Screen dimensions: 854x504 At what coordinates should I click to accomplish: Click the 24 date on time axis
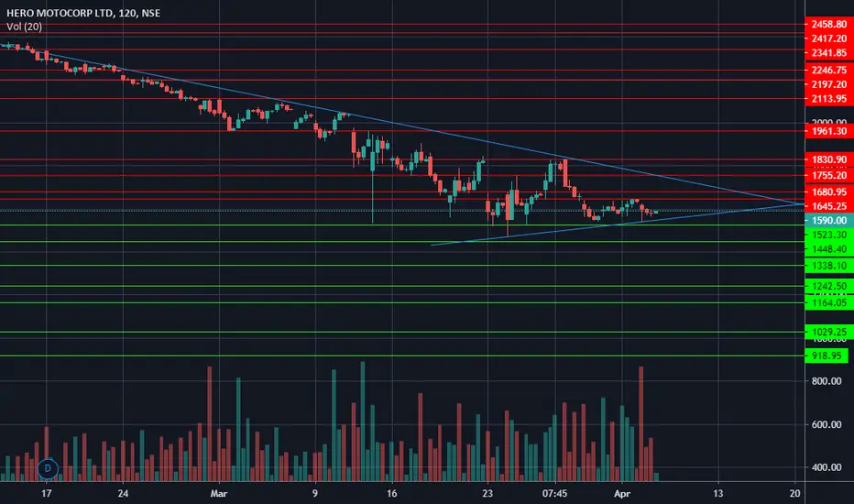[x=123, y=494]
